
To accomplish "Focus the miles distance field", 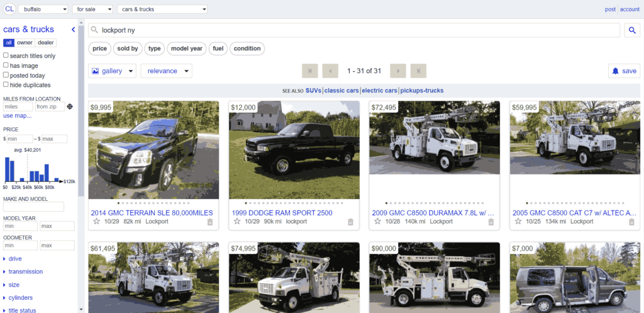I will (x=18, y=106).
